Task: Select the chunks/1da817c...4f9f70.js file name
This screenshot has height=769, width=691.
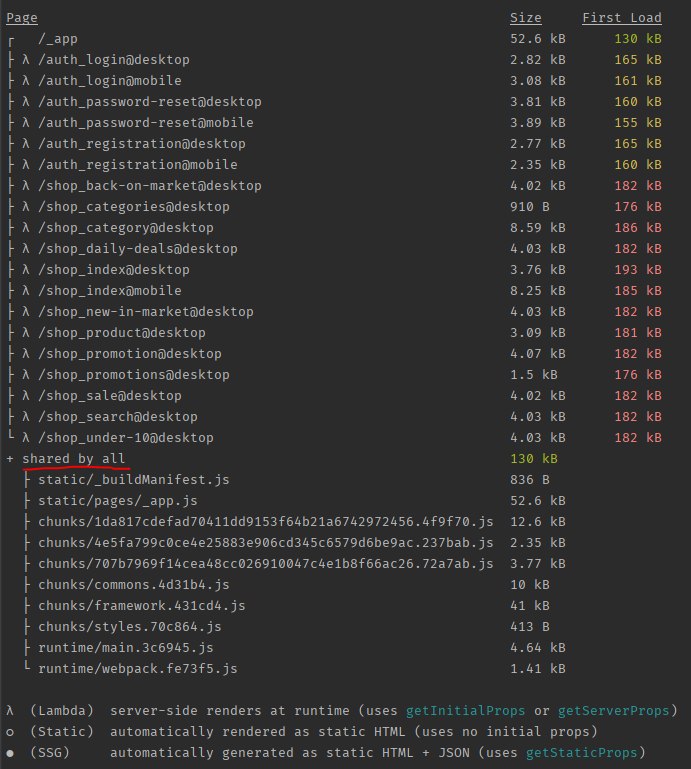Action: [x=266, y=522]
